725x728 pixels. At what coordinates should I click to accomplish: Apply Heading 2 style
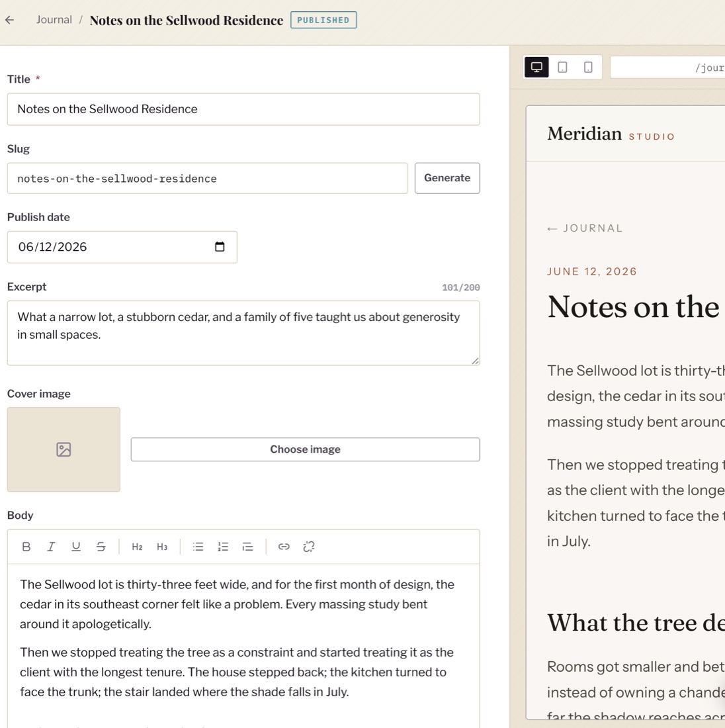[x=137, y=547]
